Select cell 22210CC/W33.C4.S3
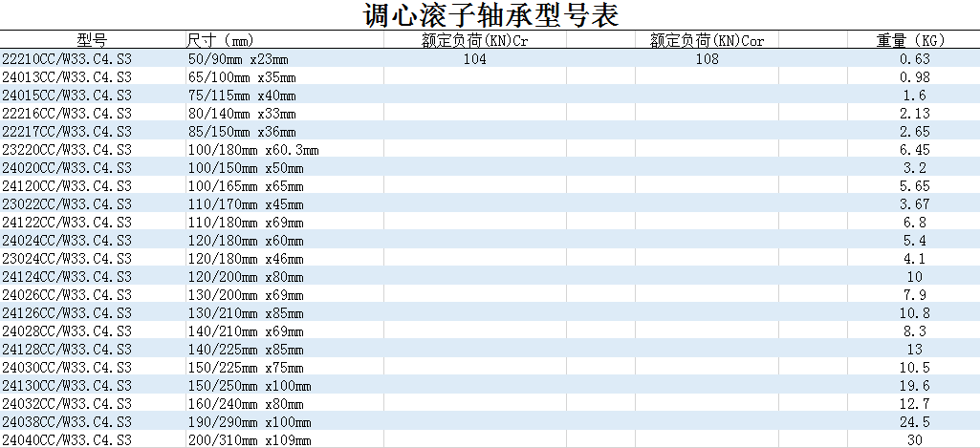The width and height of the screenshot is (980, 448). [x=67, y=59]
